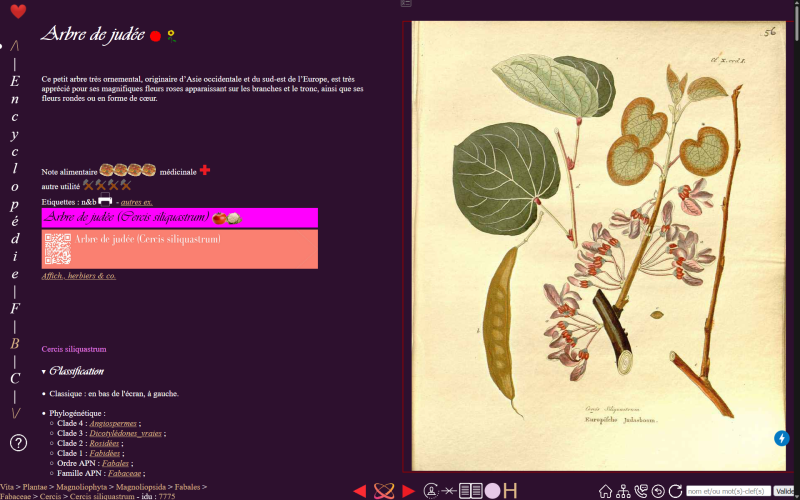This screenshot has height=500, width=800.
Task: Open 'Affich., herbiers & co.' link
Action: pos(79,276)
